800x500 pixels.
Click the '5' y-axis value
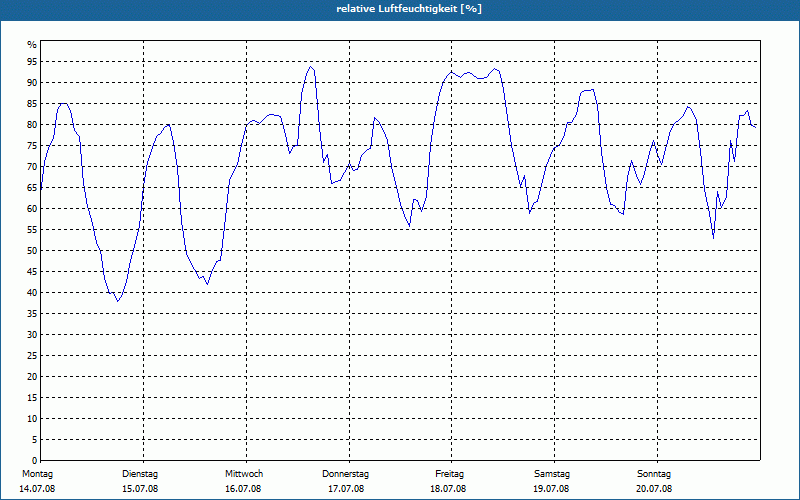(x=34, y=440)
